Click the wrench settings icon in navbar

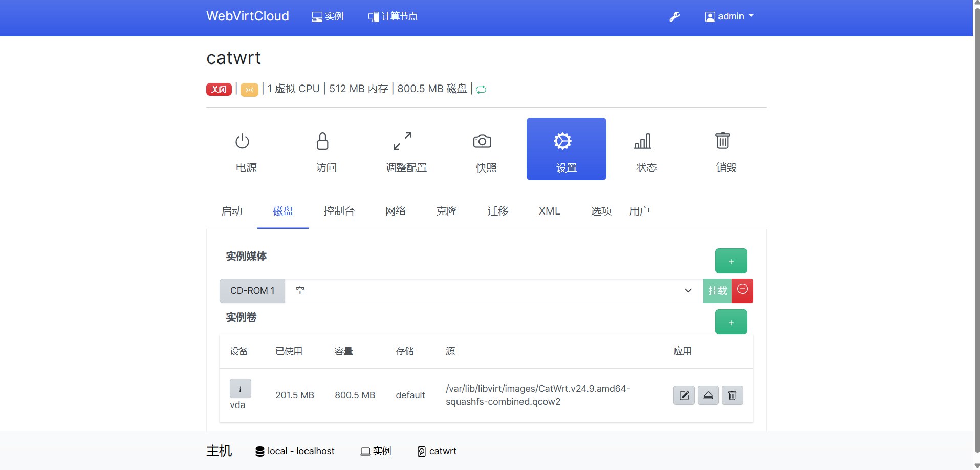click(674, 17)
